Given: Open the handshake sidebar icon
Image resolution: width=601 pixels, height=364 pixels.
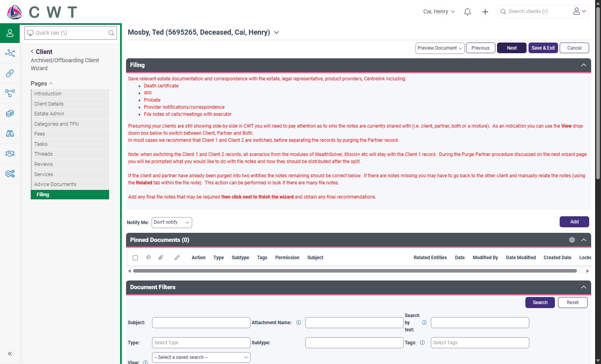Looking at the screenshot, I should (10, 154).
